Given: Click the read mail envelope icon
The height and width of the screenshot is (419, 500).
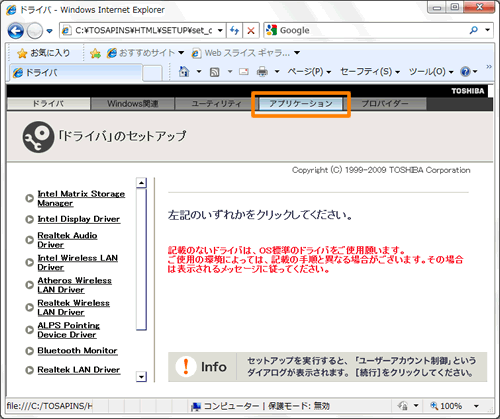Looking at the screenshot, I should click(244, 71).
